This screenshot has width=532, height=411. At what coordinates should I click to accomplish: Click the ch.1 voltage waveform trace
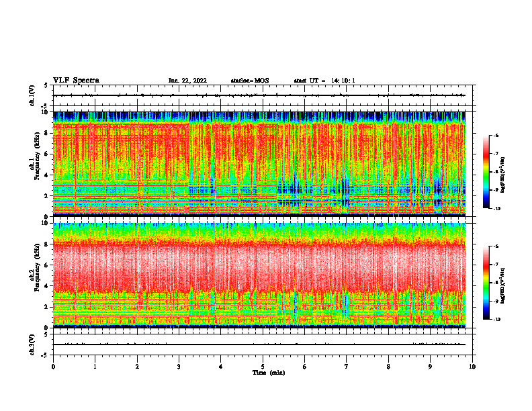pyautogui.click(x=259, y=95)
